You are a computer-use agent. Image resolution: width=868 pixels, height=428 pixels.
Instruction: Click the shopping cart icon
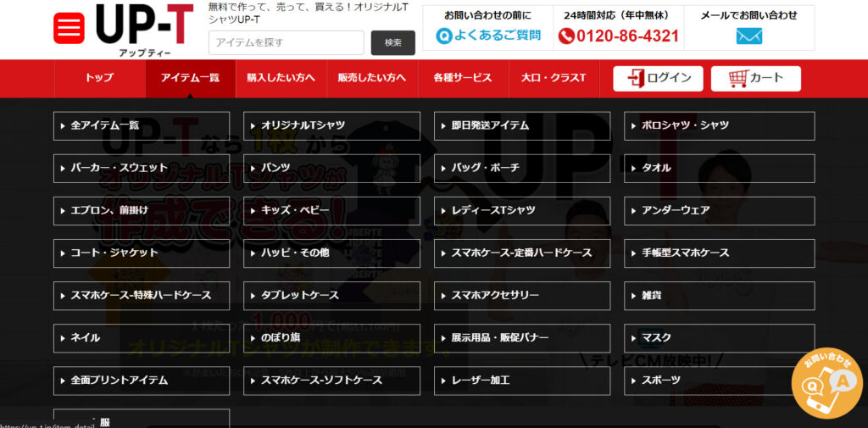tap(738, 78)
